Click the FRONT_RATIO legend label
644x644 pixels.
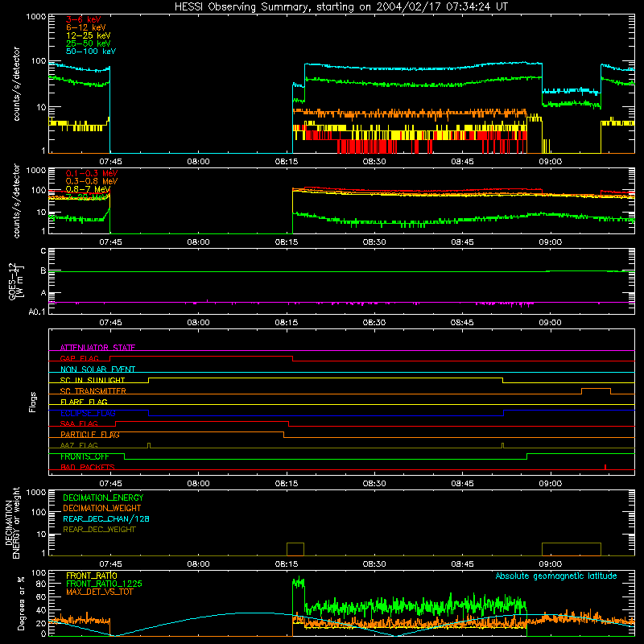click(x=92, y=576)
